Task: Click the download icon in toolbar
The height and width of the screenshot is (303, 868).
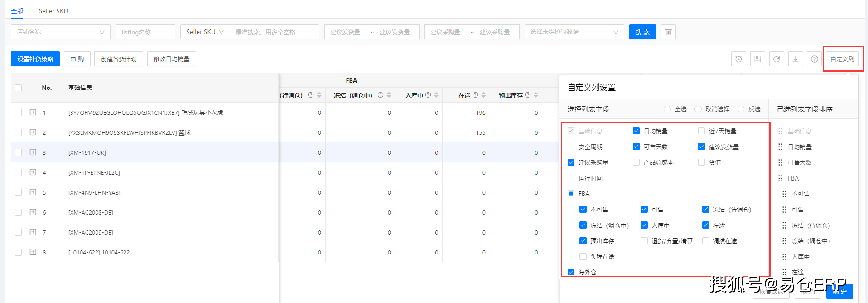Action: [x=796, y=59]
